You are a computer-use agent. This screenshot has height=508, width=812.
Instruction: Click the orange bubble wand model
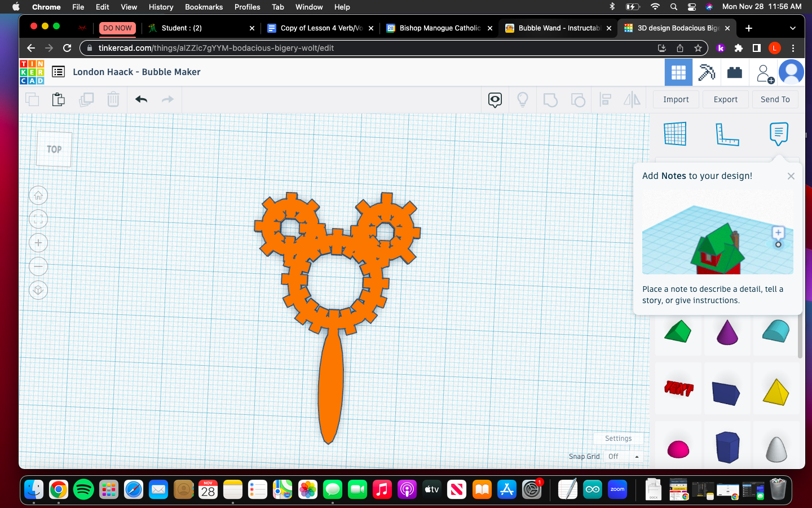click(330, 384)
